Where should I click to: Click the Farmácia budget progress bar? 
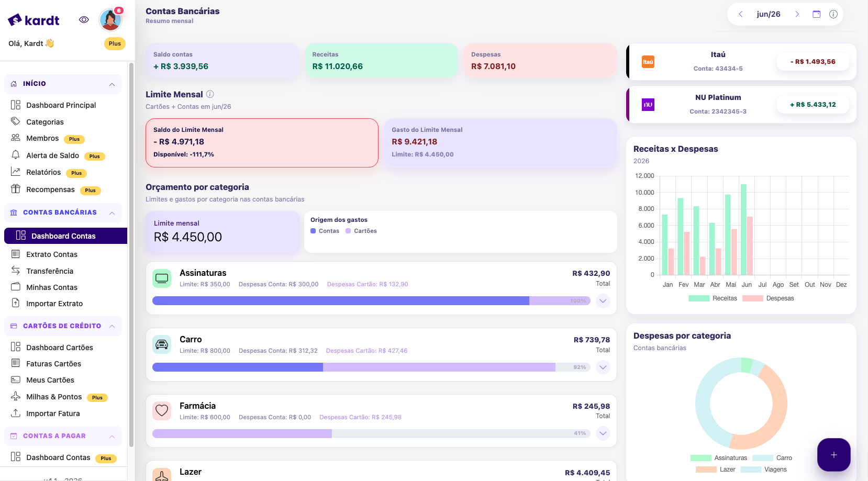[x=371, y=433]
